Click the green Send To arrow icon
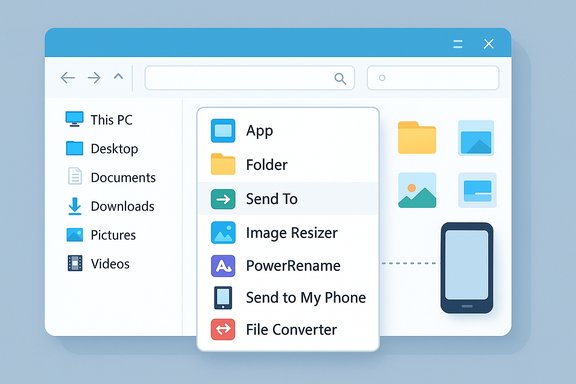Screen dimensions: 576x384 tap(223, 199)
